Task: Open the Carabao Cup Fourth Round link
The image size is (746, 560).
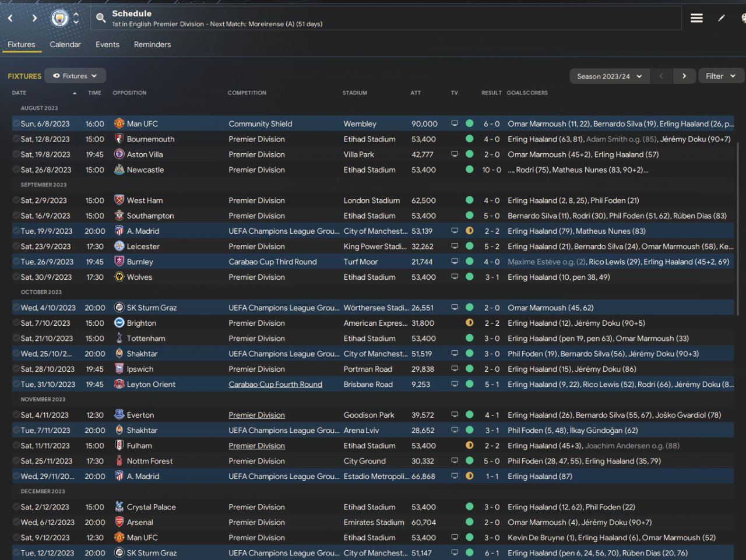Action: pos(275,385)
